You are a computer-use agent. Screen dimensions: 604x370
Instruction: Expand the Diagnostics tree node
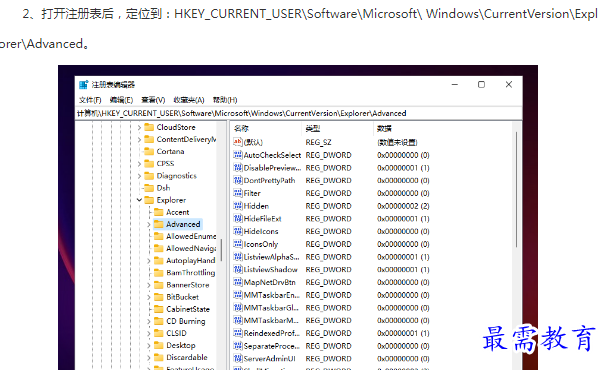tap(139, 176)
